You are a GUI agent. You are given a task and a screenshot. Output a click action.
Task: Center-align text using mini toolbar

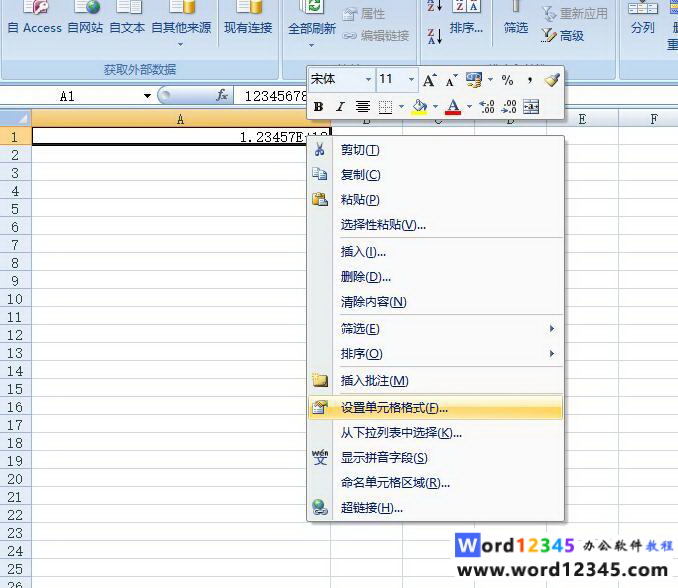tap(363, 107)
